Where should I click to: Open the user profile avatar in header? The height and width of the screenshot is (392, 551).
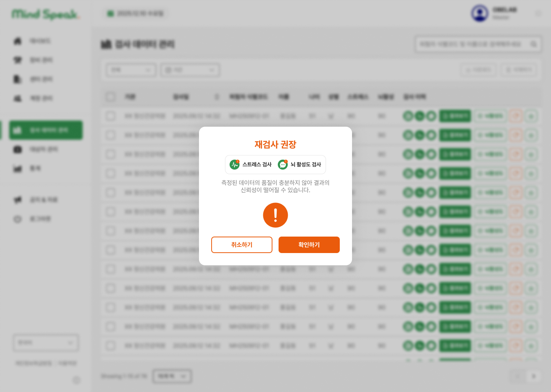click(x=480, y=13)
